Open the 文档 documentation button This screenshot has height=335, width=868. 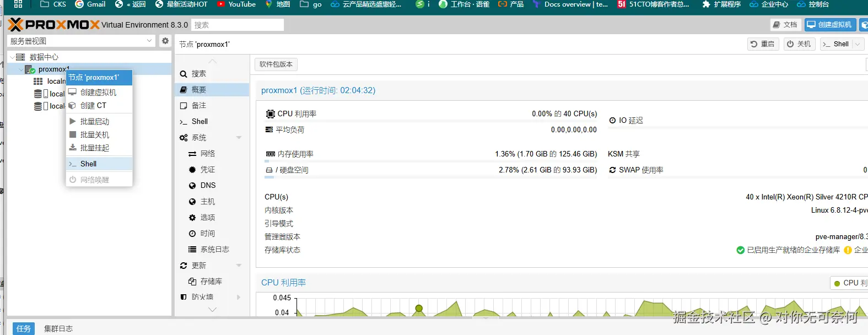pos(785,25)
